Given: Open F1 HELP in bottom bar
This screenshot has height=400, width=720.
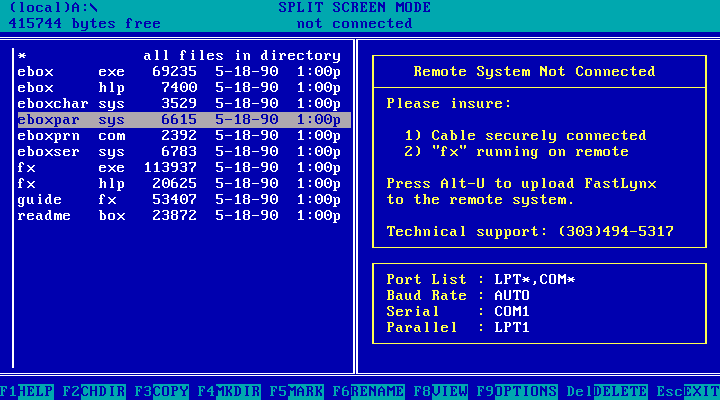Looking at the screenshot, I should click(x=27, y=391).
